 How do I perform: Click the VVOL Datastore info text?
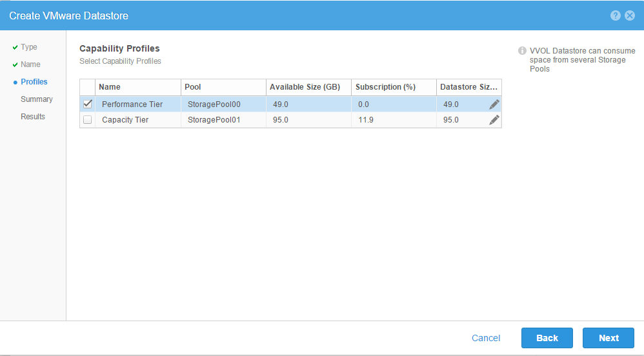[583, 60]
